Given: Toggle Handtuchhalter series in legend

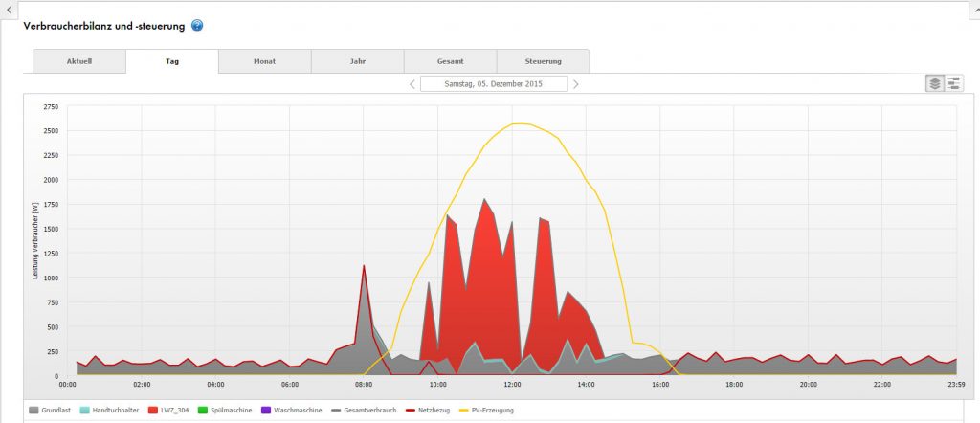Looking at the screenshot, I should 112,410.
